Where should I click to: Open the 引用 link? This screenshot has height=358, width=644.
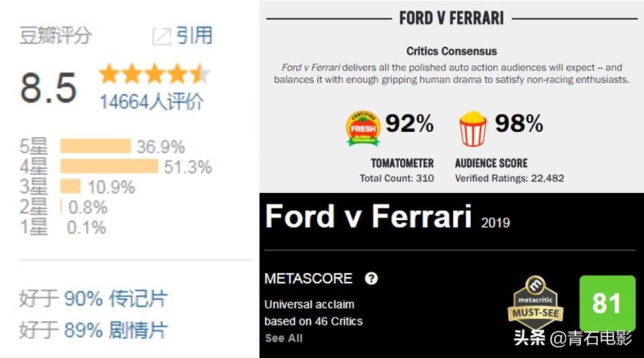pyautogui.click(x=194, y=35)
